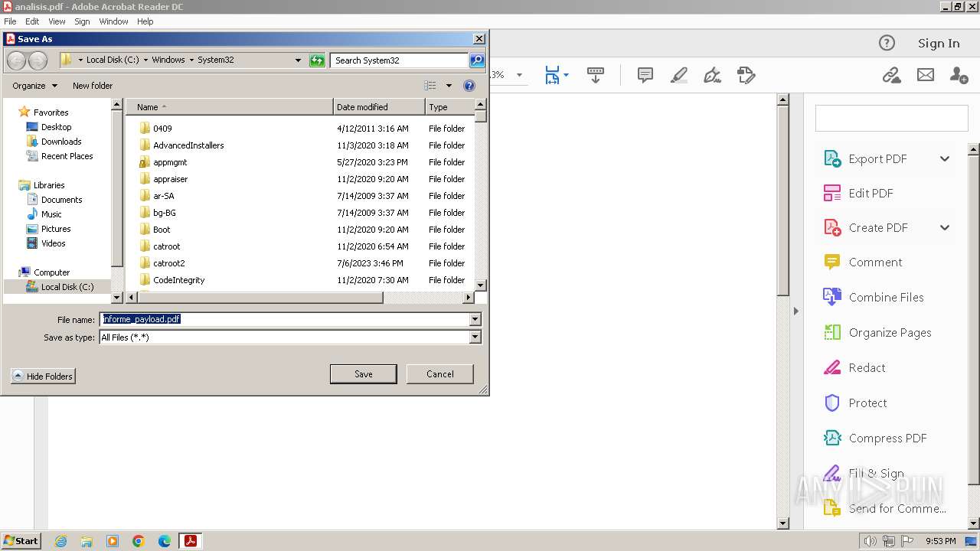Open the Combine Files tool

click(x=874, y=298)
